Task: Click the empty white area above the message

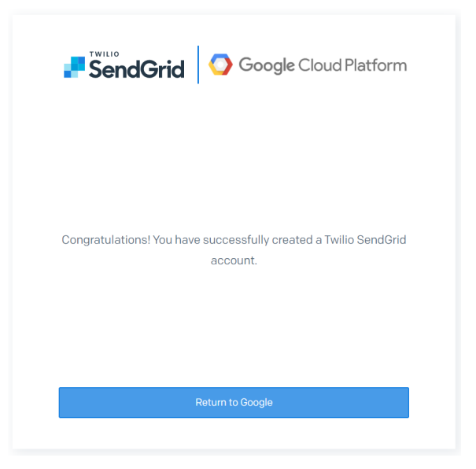Action: pos(234,157)
